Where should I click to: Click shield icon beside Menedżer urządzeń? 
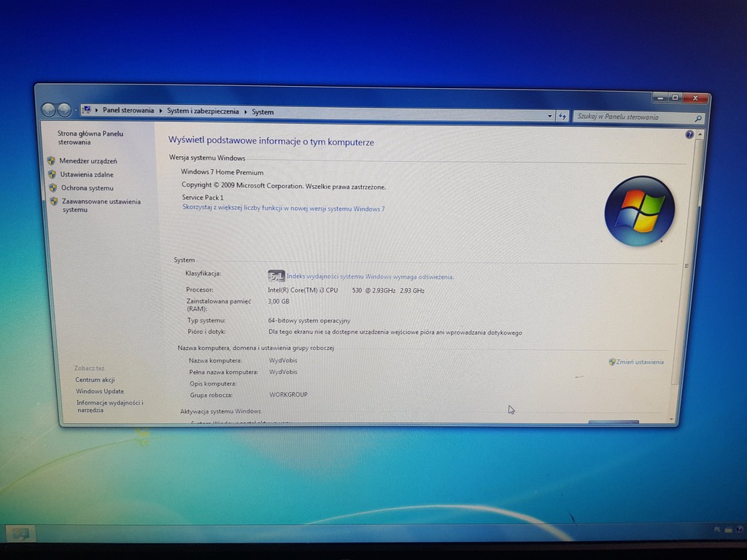coord(51,160)
